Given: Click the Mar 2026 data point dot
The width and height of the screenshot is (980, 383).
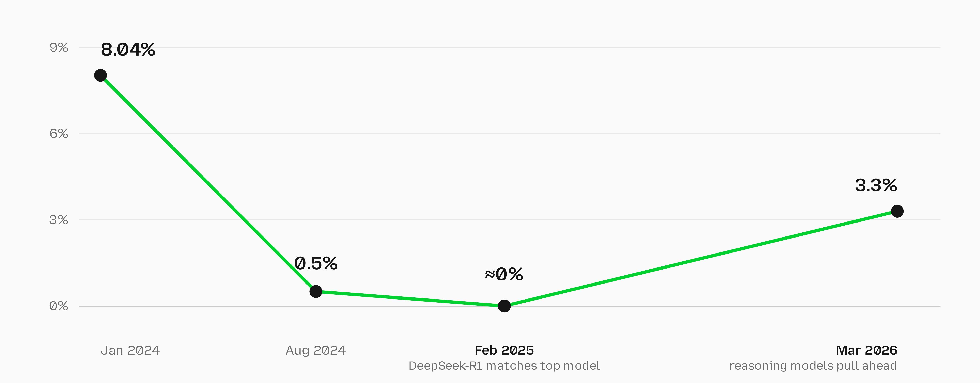Looking at the screenshot, I should point(897,211).
